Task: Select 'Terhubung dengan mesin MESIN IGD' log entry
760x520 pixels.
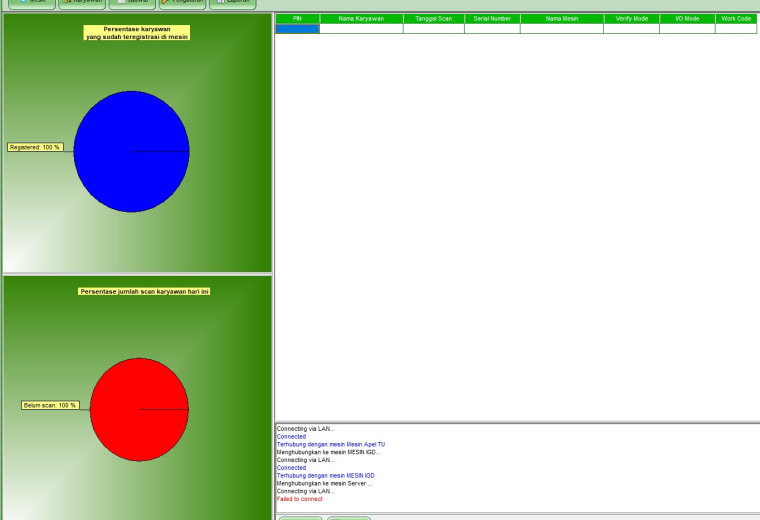Action: [x=326, y=476]
